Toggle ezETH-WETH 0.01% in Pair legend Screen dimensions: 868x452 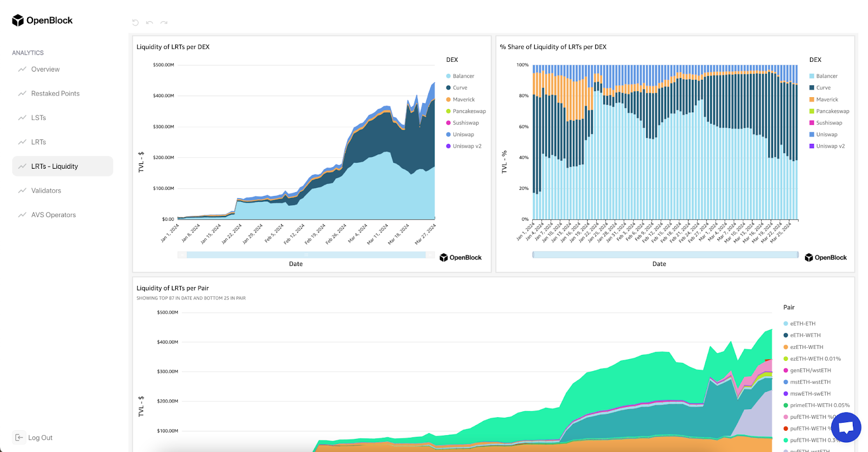(x=812, y=359)
